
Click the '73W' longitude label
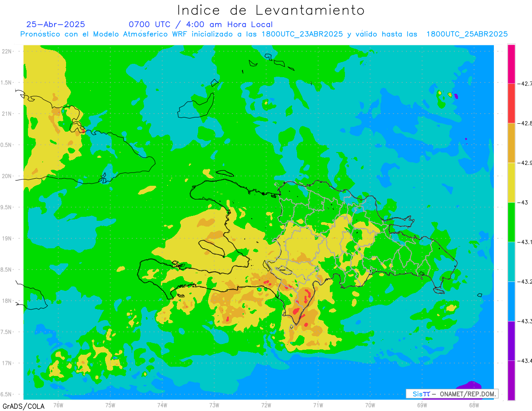(x=214, y=405)
